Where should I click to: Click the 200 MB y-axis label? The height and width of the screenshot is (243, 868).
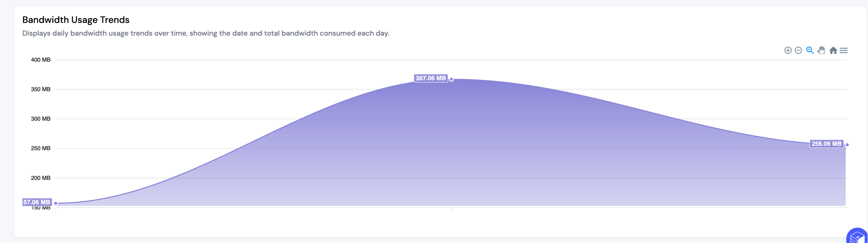[x=40, y=178]
